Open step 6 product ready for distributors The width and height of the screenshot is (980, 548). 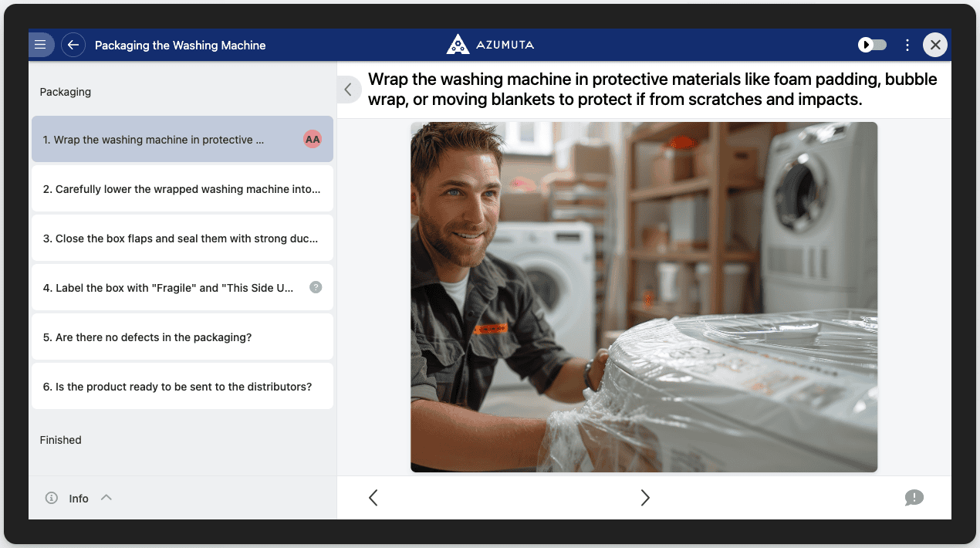[182, 387]
